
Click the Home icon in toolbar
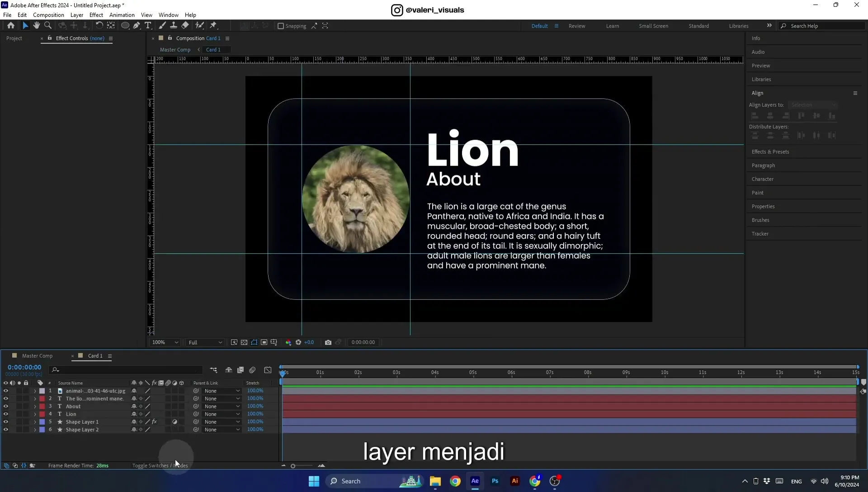(11, 26)
